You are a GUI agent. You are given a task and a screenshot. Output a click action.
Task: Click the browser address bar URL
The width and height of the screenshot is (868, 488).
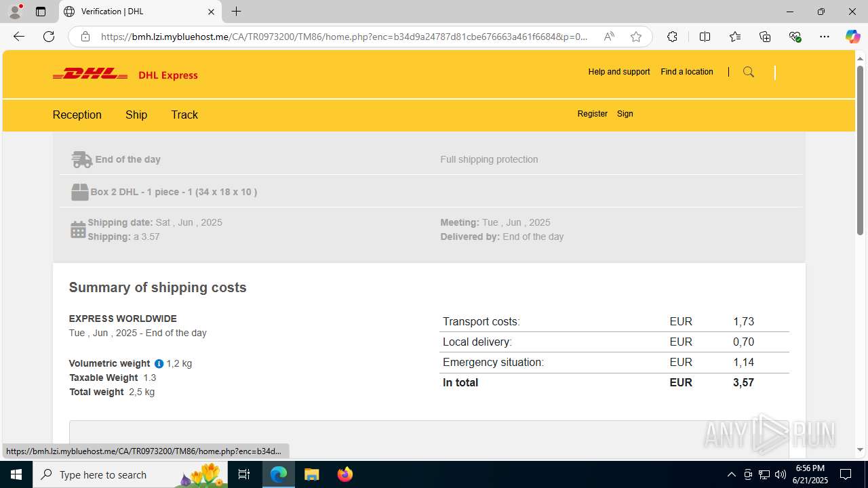pos(344,37)
